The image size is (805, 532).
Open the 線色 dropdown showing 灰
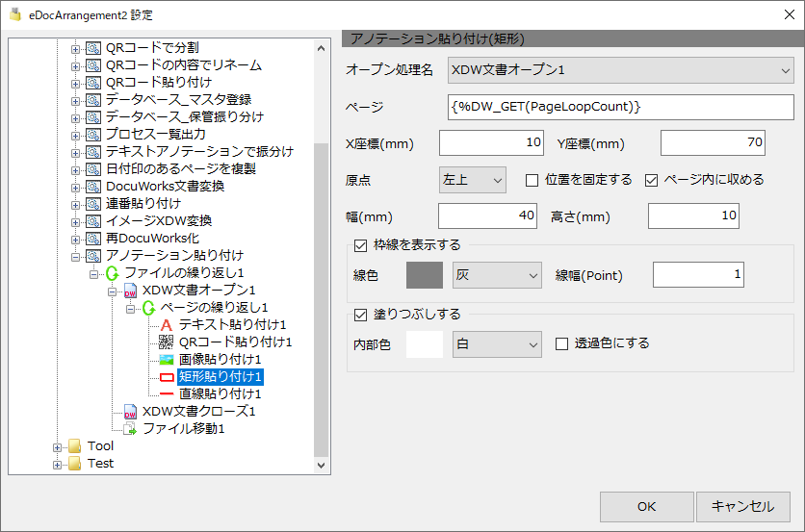(x=497, y=275)
